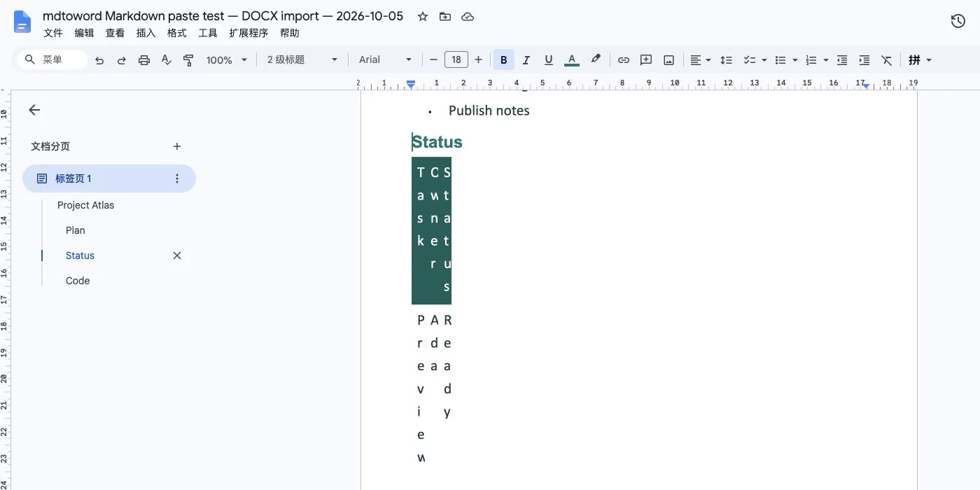Click the Status heading in document
980x490 pixels.
437,142
